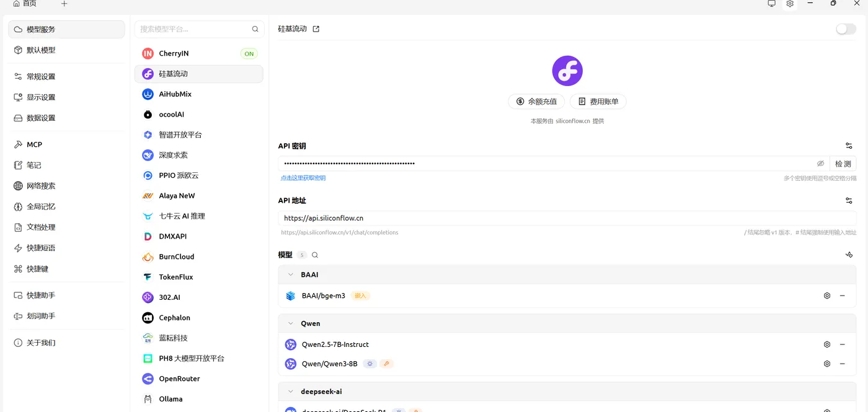Open 智谱开放平台 provider icon
The height and width of the screenshot is (412, 868).
pos(148,135)
